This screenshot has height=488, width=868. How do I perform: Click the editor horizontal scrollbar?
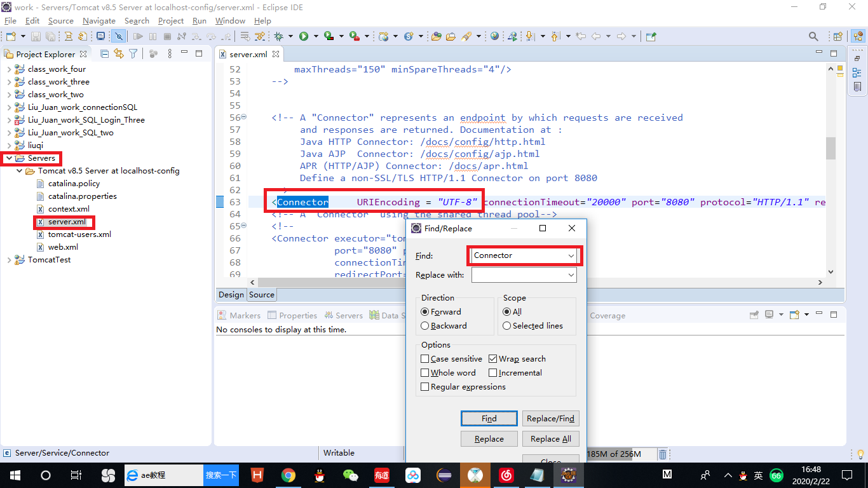[538, 282]
